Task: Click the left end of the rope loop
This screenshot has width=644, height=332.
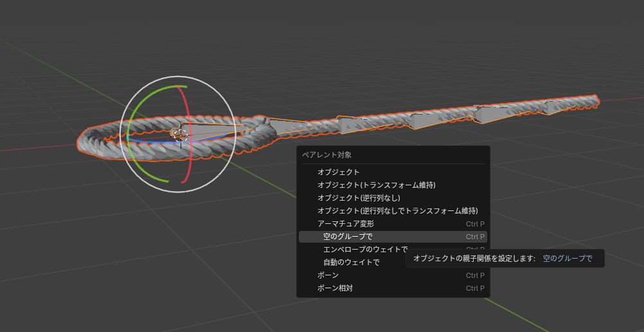Action: click(x=84, y=139)
